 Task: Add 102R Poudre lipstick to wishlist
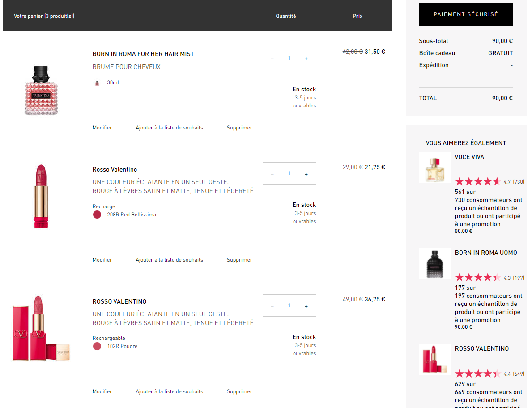click(169, 391)
